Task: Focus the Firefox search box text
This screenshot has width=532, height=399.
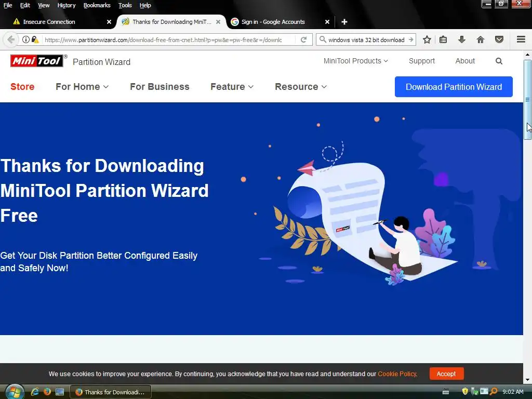Action: point(366,39)
